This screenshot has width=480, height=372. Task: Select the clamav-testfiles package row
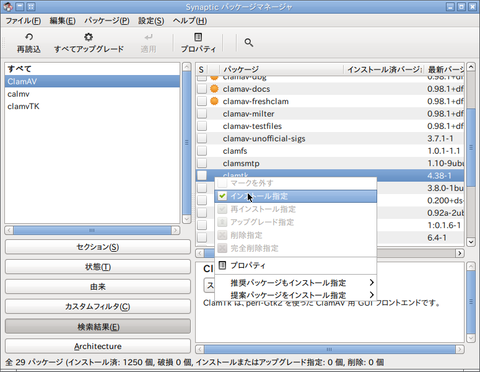click(x=330, y=126)
